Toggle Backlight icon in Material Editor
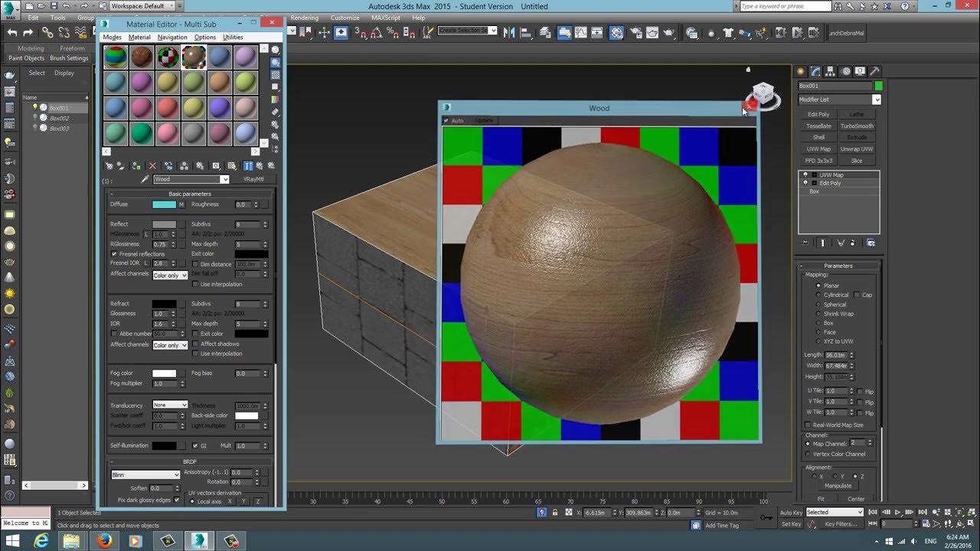 click(x=276, y=63)
